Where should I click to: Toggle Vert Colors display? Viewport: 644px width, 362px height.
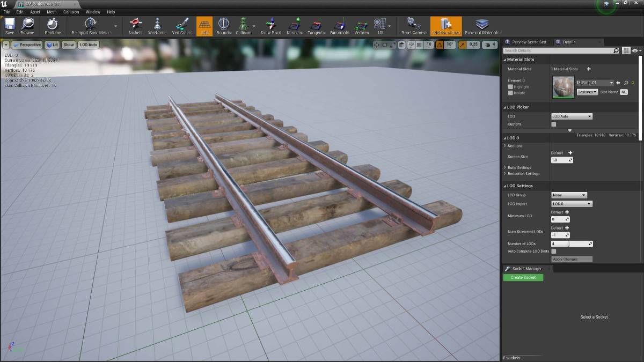click(182, 26)
